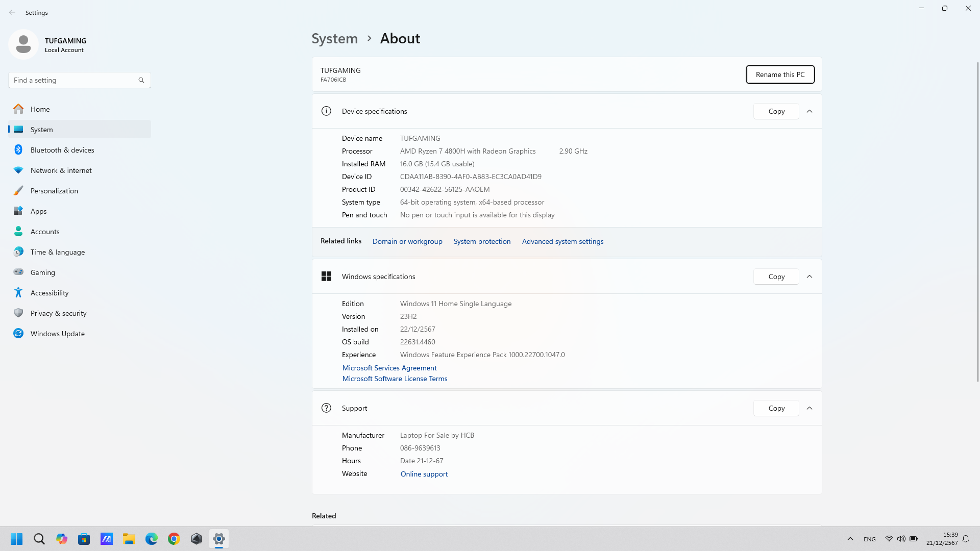Click the Windows Update sync icon
This screenshot has width=980, height=551.
tap(18, 334)
